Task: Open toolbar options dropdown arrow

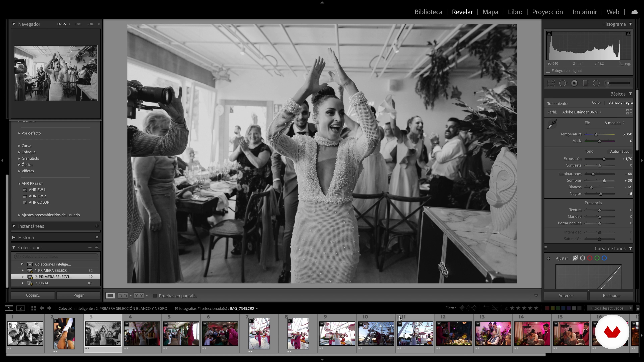Action: 536,295
